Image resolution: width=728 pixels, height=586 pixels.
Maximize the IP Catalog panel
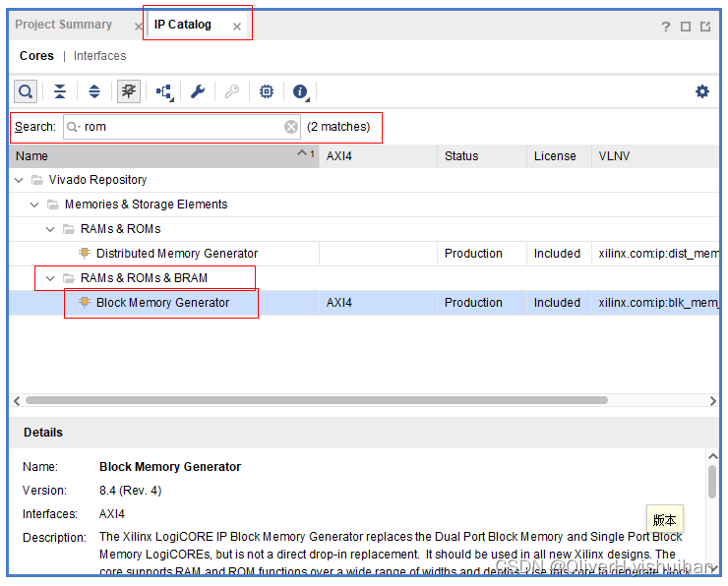[x=686, y=27]
